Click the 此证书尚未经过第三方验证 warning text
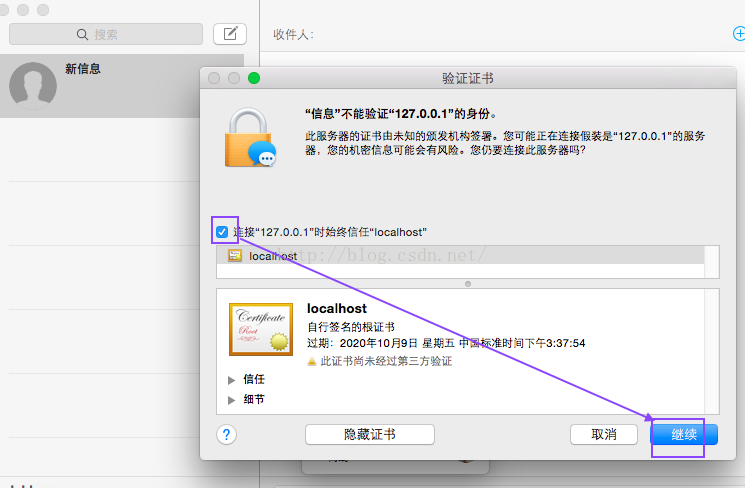 tap(386, 362)
